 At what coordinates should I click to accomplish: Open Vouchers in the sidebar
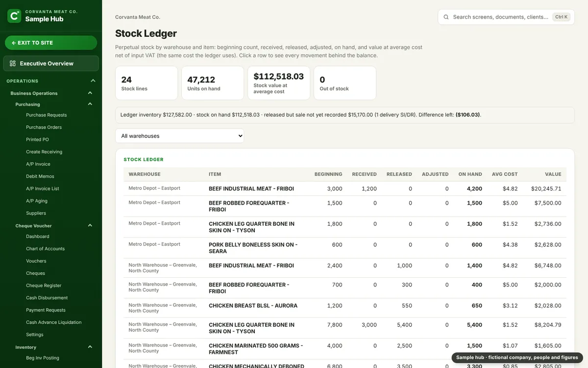36,261
